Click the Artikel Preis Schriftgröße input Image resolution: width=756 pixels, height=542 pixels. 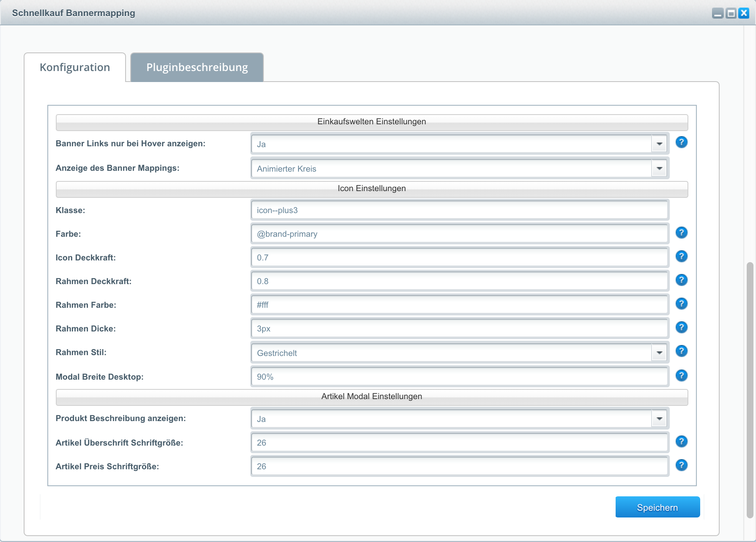coord(460,466)
